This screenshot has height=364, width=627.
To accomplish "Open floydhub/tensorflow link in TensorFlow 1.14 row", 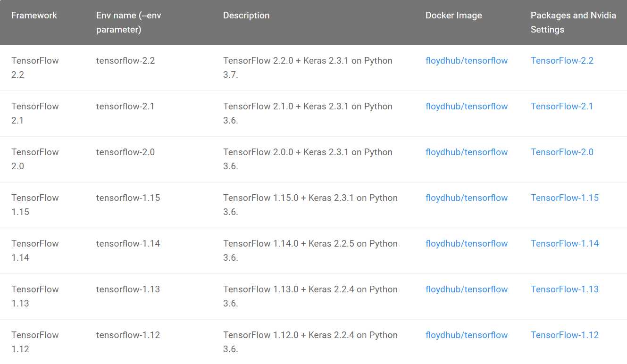I will (x=467, y=244).
